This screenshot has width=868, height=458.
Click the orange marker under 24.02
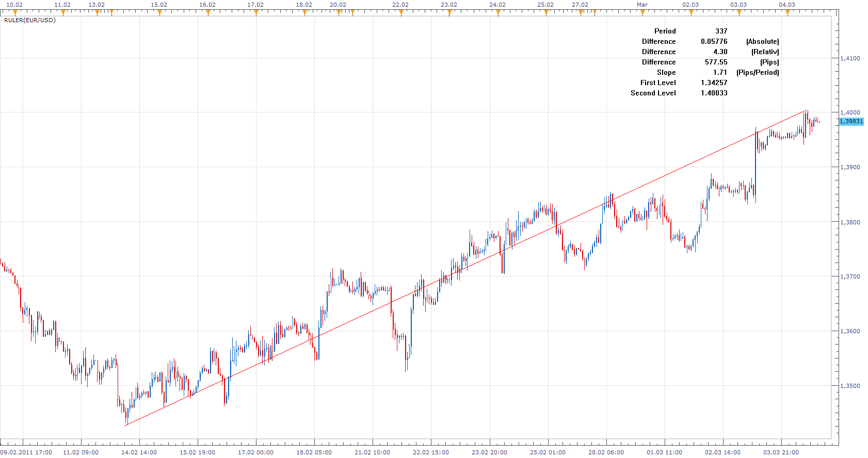coord(498,13)
